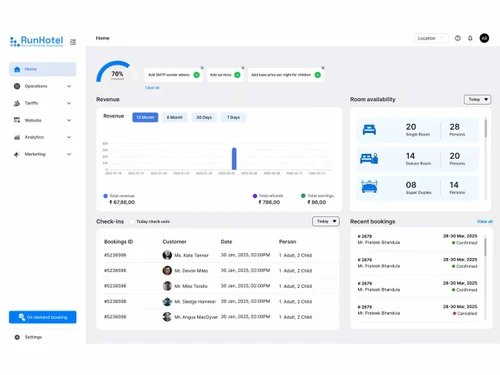Screen dimensions: 500x375
Task: Click the '₹ 786,00' refunds value
Action: click(x=269, y=202)
